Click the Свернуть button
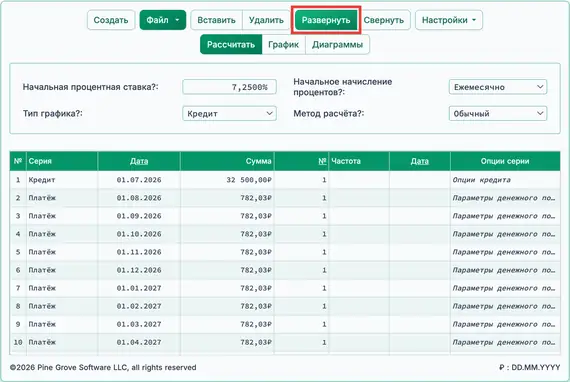The height and width of the screenshot is (382, 570). tap(384, 20)
